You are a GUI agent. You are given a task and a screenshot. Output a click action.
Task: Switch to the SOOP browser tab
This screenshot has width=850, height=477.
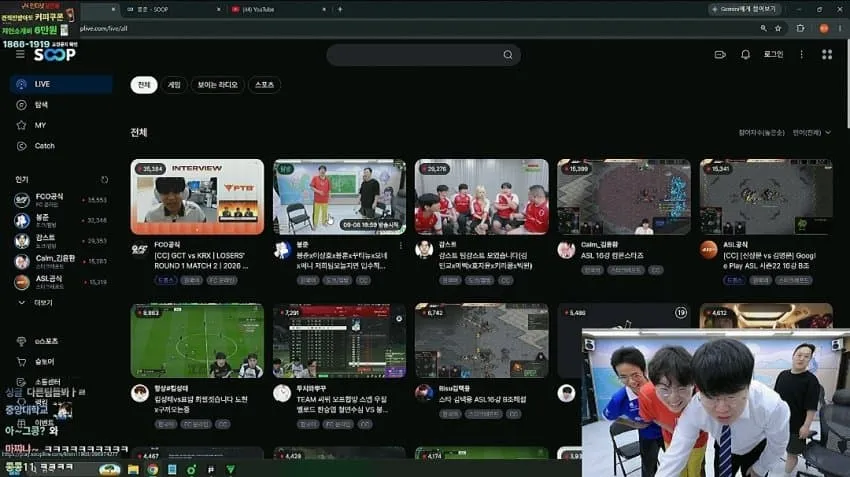coord(171,9)
